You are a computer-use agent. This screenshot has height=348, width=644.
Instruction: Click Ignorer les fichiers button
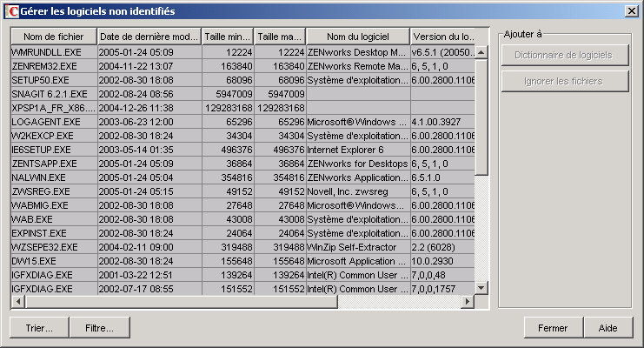(x=564, y=81)
